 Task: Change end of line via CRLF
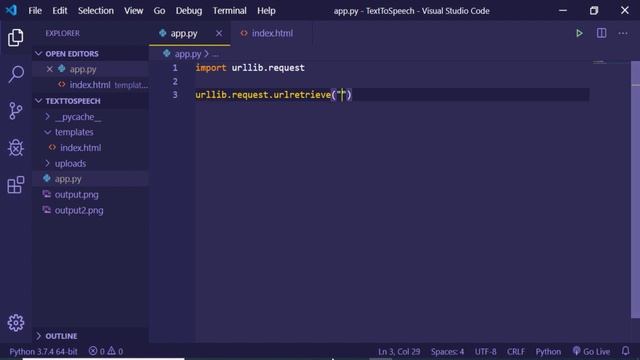516,351
